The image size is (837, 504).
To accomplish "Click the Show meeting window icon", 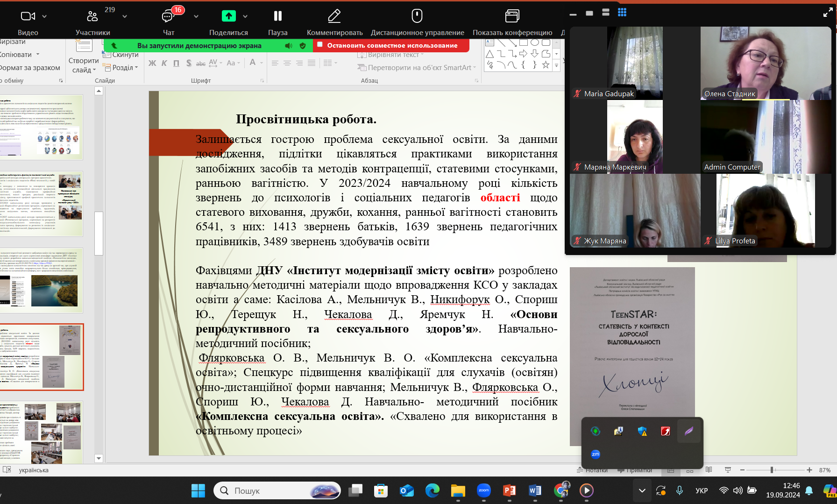I will [512, 16].
